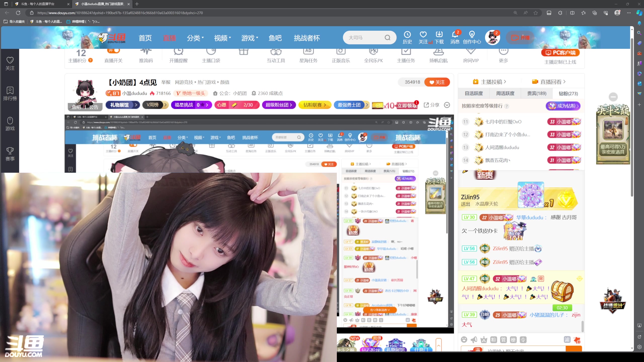The image size is (644, 362).
Task: Expand the gift bar up arrow
Action: pos(438,345)
